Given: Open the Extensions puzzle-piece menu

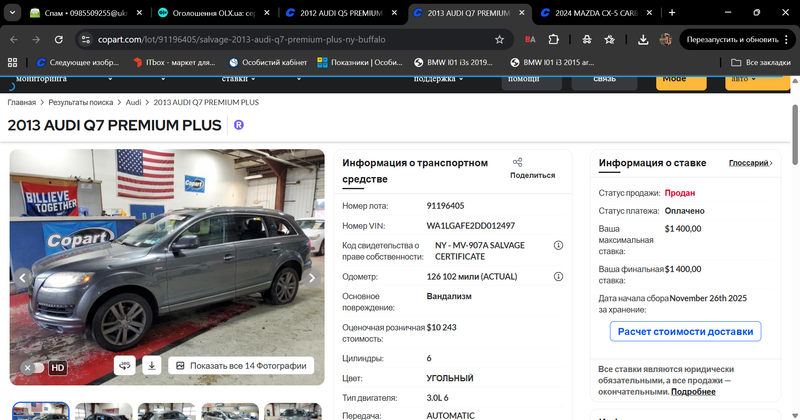Looking at the screenshot, I should tap(554, 39).
